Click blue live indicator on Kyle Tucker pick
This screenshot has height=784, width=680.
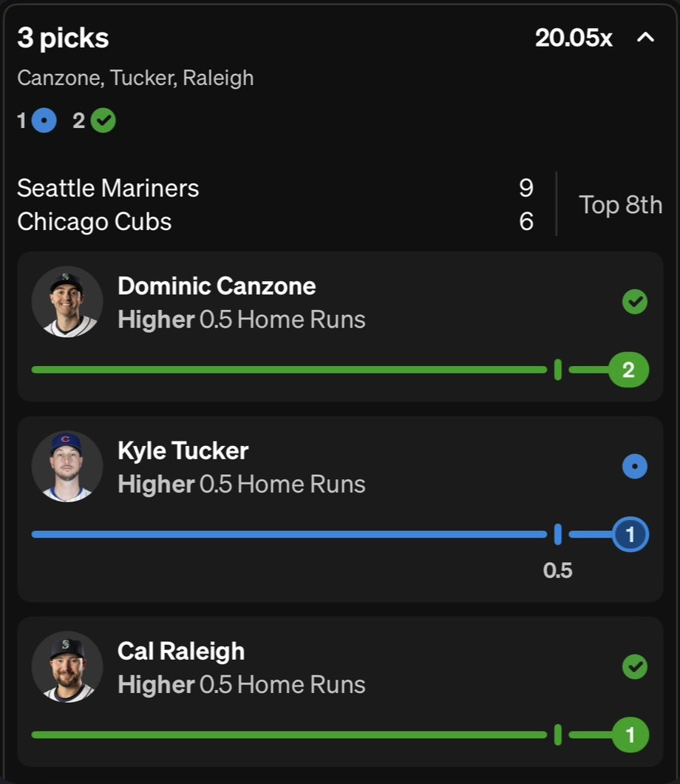[635, 467]
